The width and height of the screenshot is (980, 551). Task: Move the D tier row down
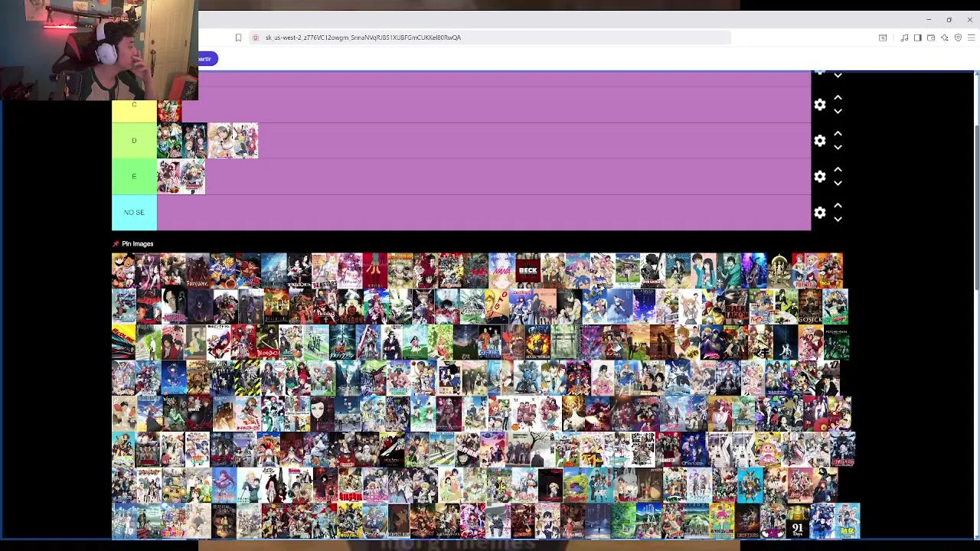pos(838,148)
